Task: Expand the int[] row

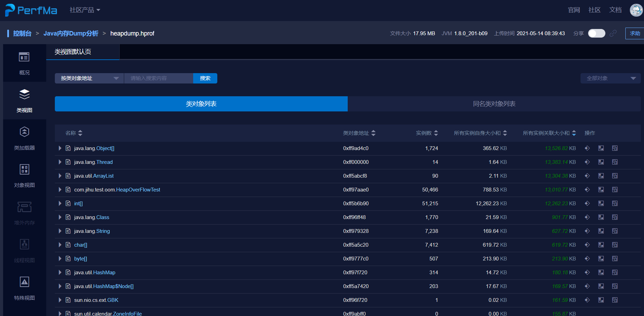Action: coord(60,204)
